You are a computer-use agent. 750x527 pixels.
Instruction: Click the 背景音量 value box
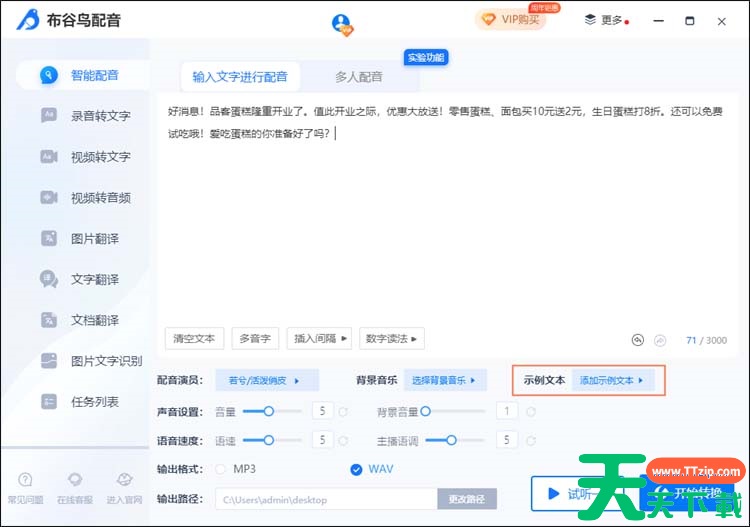tap(507, 411)
